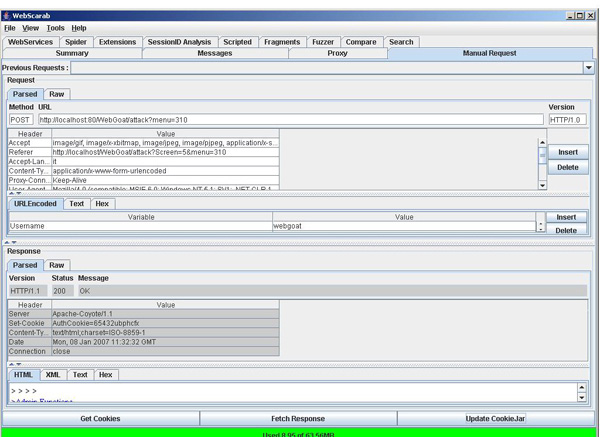Open the Tools menu

click(55, 28)
